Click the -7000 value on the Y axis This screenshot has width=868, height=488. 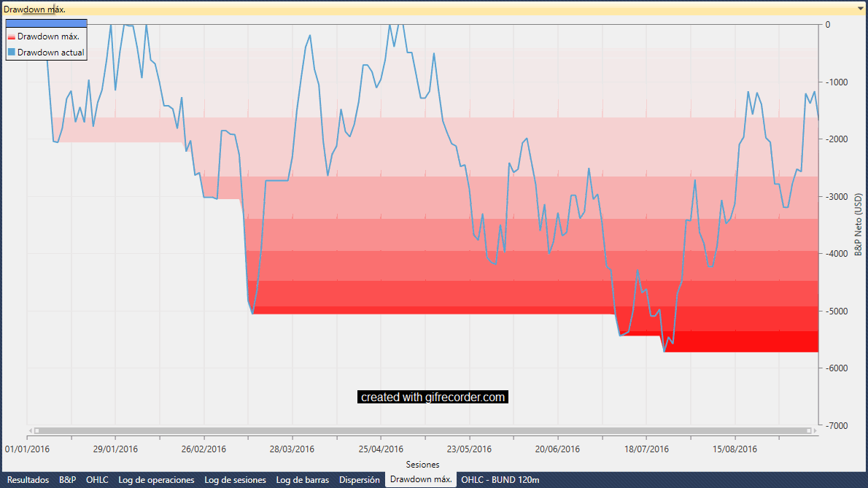click(x=837, y=425)
